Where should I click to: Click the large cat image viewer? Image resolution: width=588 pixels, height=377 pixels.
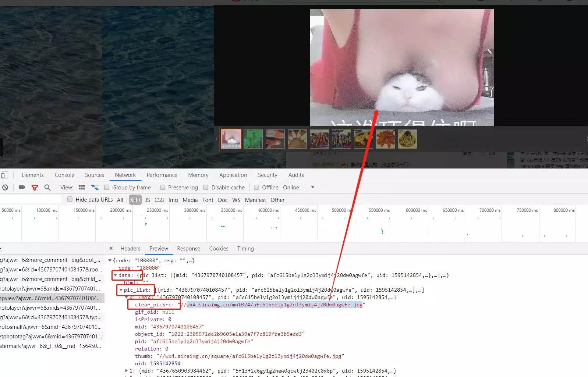(x=402, y=68)
